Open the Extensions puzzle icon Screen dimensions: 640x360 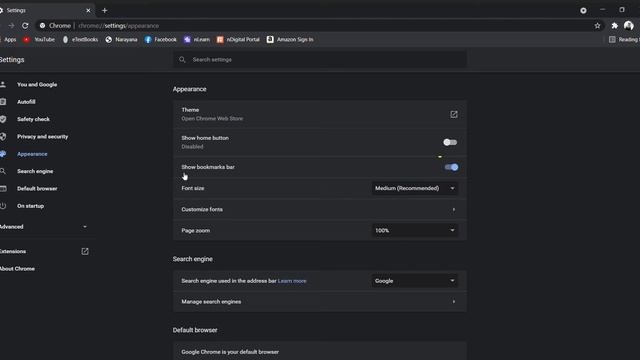[614, 26]
